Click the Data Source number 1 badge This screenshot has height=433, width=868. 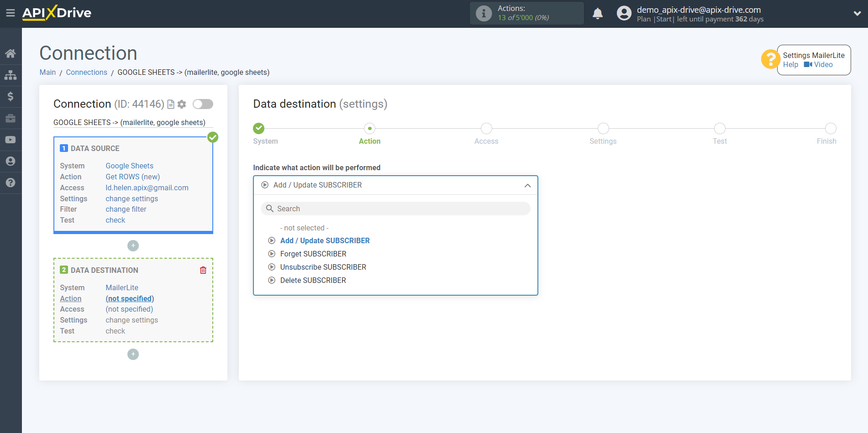[64, 148]
